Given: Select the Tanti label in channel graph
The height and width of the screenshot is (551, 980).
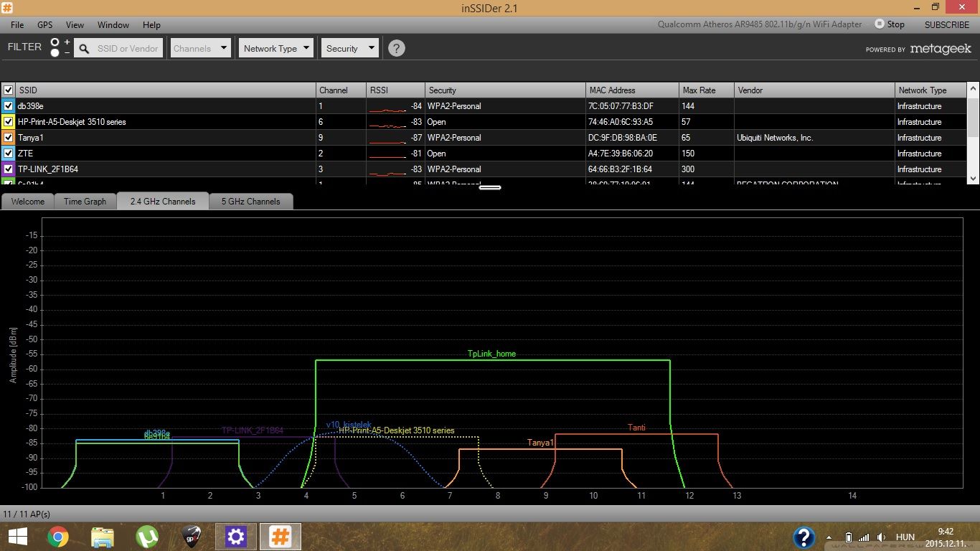Looking at the screenshot, I should pyautogui.click(x=636, y=428).
